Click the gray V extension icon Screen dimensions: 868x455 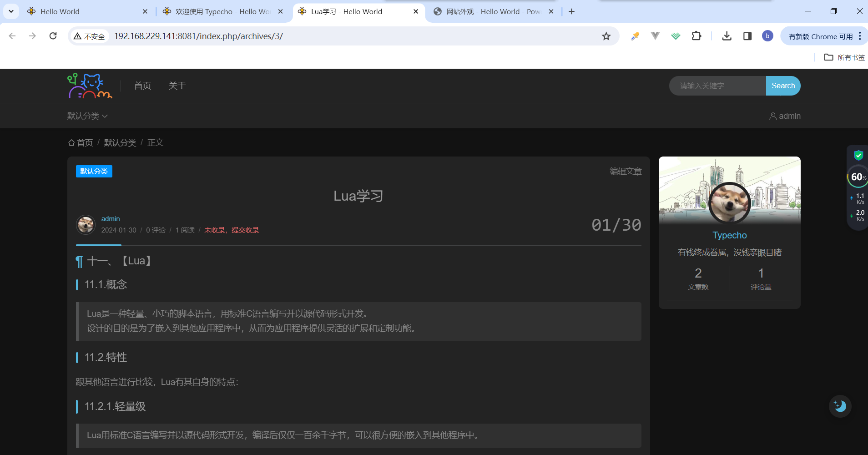tap(655, 36)
